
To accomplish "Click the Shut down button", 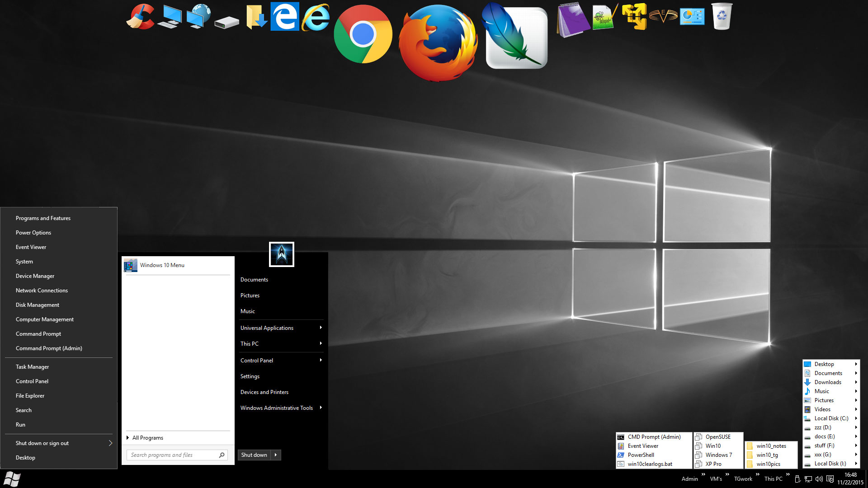I will tap(254, 455).
